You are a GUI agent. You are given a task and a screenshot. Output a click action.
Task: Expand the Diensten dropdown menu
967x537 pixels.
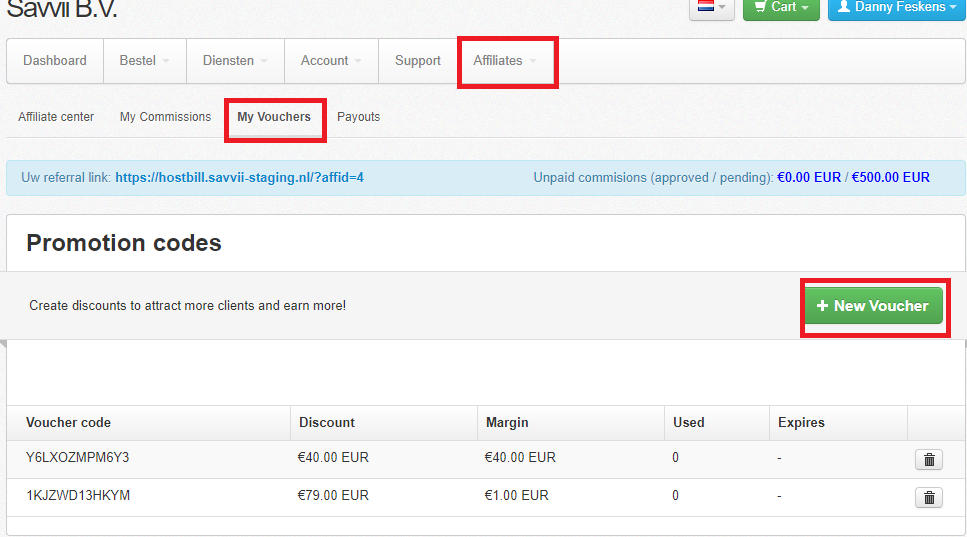(235, 60)
